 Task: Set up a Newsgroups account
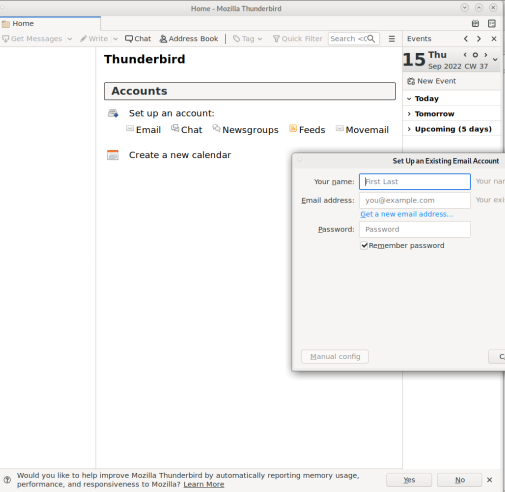pos(245,130)
